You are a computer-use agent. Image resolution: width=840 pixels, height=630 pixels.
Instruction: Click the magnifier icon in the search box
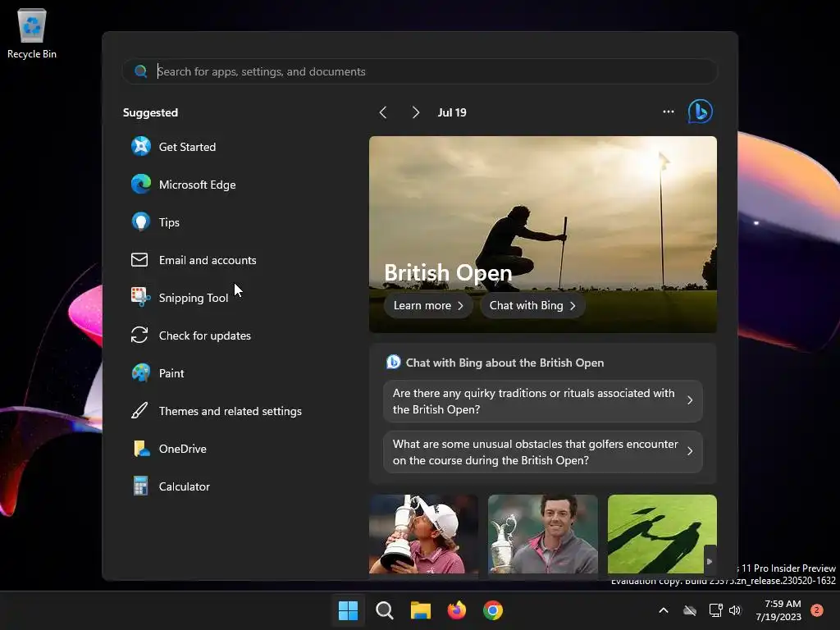[140, 71]
